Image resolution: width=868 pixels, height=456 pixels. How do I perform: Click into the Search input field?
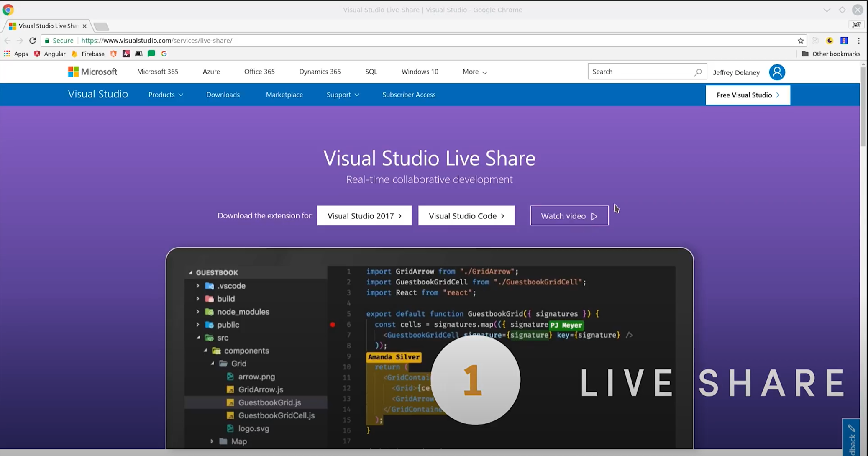pyautogui.click(x=640, y=72)
